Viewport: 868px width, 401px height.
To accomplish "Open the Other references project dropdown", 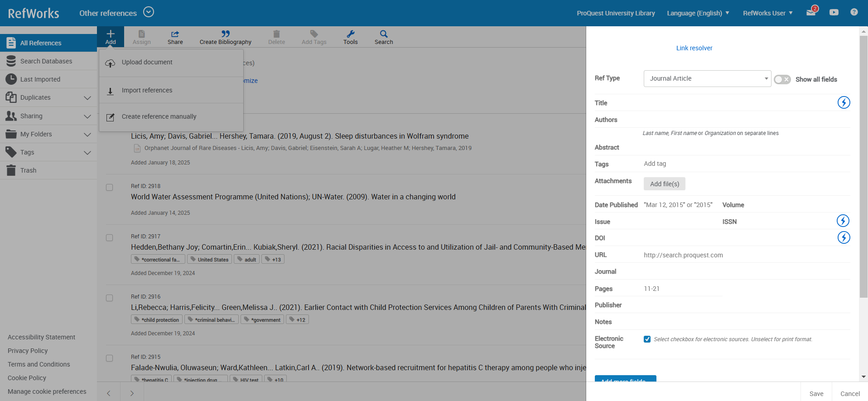I will click(x=149, y=12).
